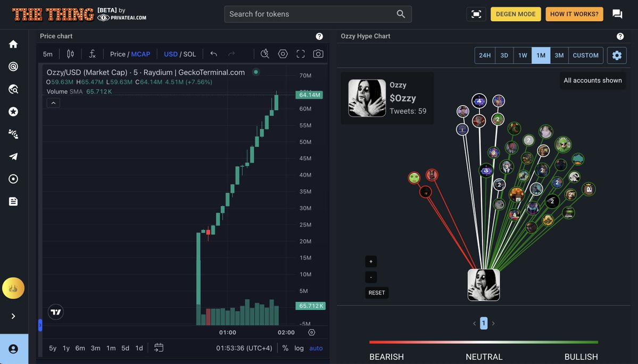This screenshot has width=638, height=364.
Task: Open the 5m timeframe dropdown
Action: [48, 54]
